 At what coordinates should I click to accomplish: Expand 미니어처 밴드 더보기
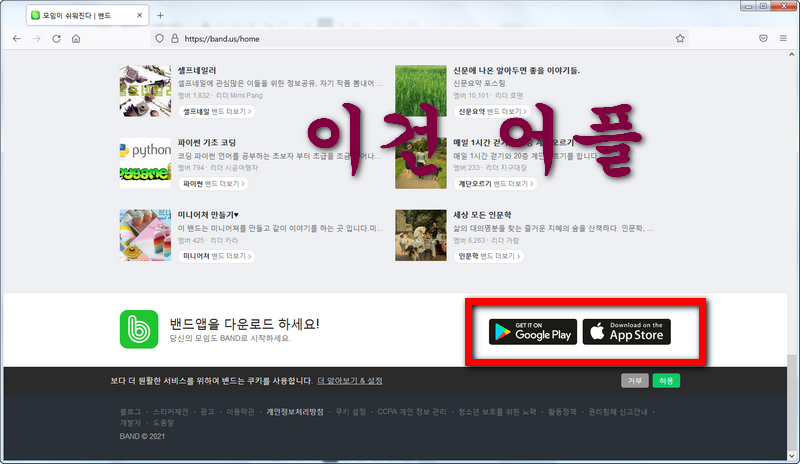point(217,256)
